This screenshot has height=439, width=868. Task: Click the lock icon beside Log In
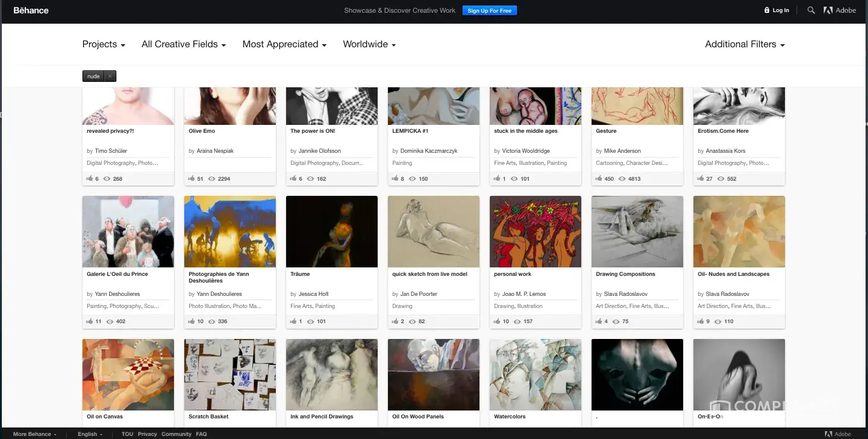[x=767, y=10]
